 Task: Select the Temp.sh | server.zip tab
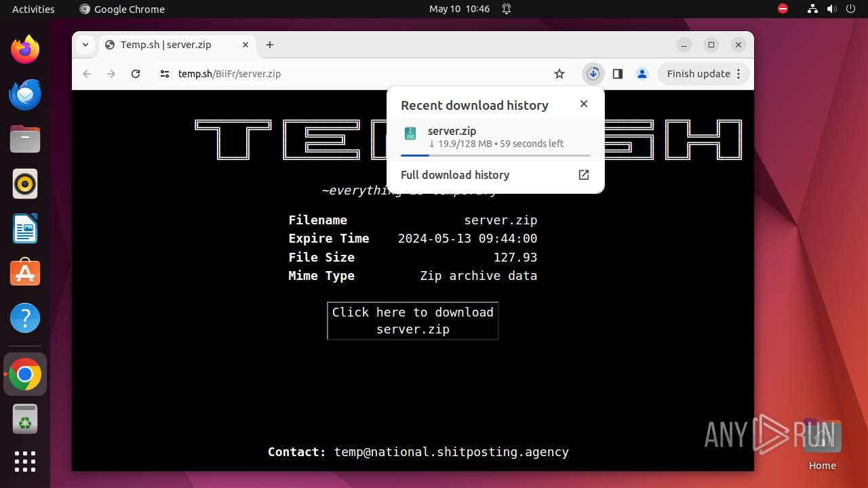coord(178,45)
